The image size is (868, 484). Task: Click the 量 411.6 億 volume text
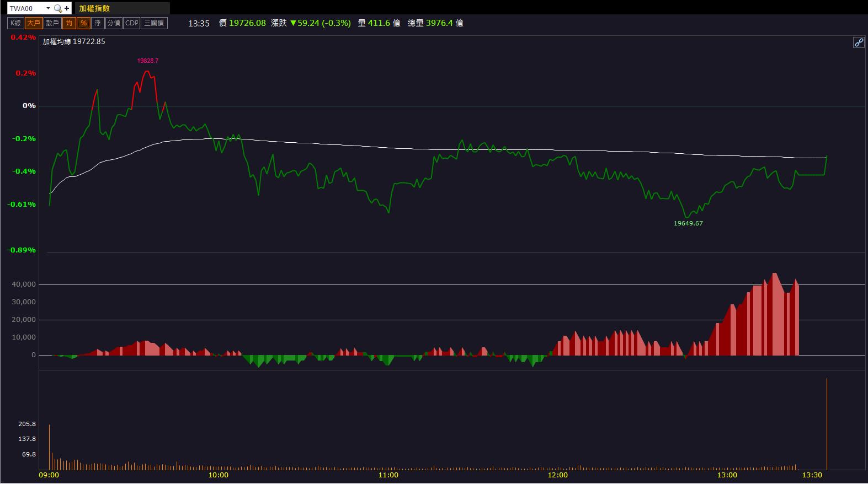click(x=379, y=23)
